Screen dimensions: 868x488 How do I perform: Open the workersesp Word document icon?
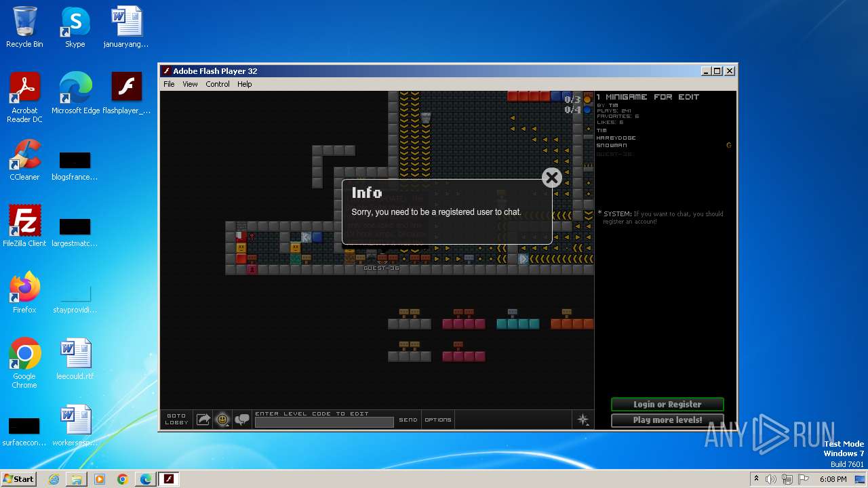coord(75,426)
